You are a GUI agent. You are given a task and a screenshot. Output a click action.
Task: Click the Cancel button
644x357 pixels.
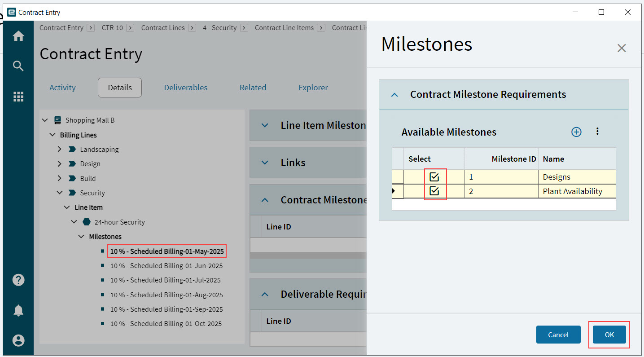pos(558,335)
